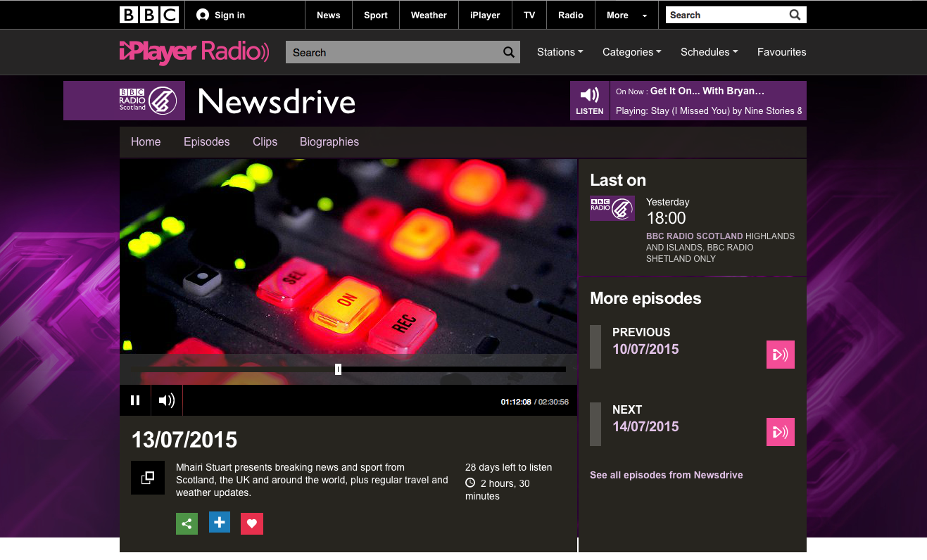This screenshot has height=560, width=927.
Task: Expand the Categories dropdown
Action: point(632,52)
